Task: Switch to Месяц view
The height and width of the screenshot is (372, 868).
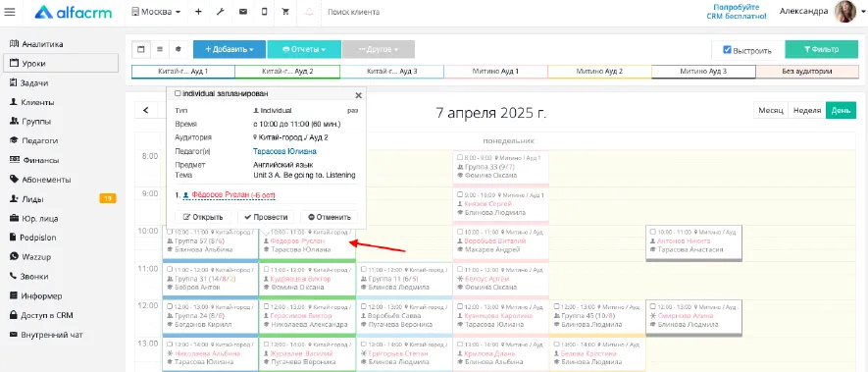Action: click(x=771, y=110)
